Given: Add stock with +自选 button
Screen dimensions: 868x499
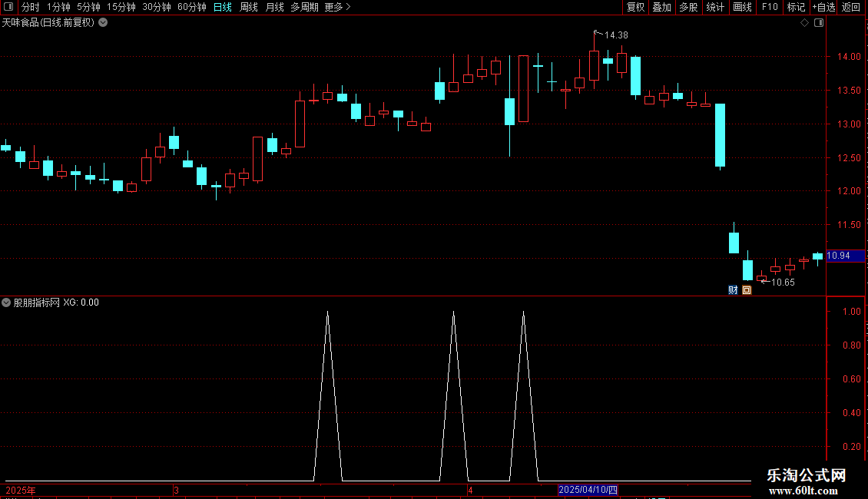Looking at the screenshot, I should click(823, 7).
